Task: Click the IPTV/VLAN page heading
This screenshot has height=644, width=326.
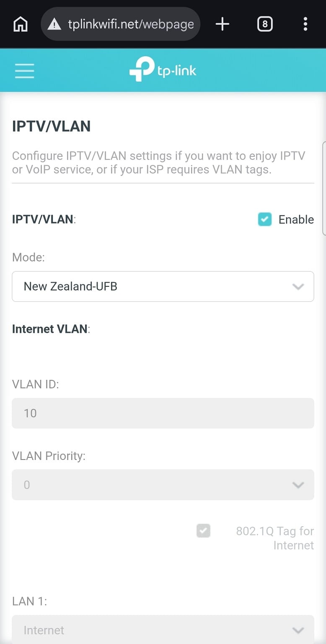Action: (x=51, y=126)
